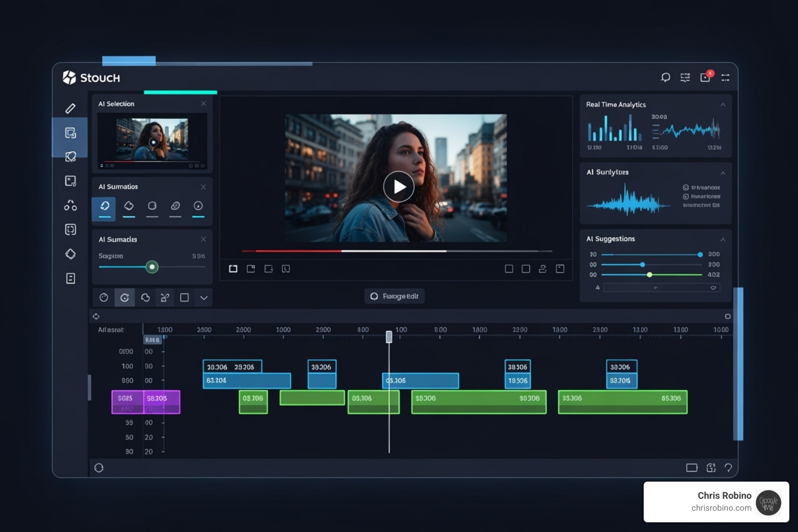Select the diamond shape icon in sidebar
Image resolution: width=798 pixels, height=532 pixels.
71,254
